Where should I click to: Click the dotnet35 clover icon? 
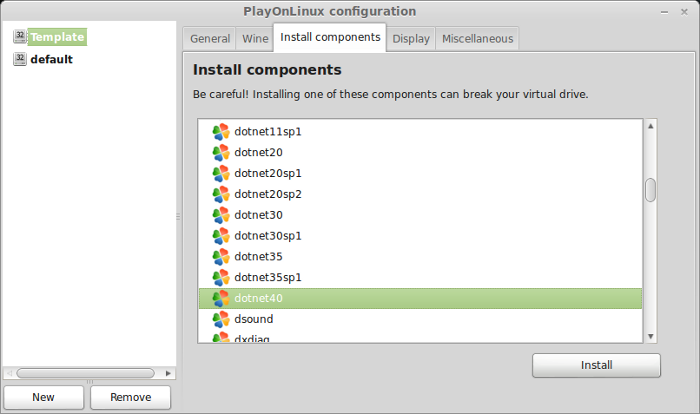pyautogui.click(x=221, y=257)
